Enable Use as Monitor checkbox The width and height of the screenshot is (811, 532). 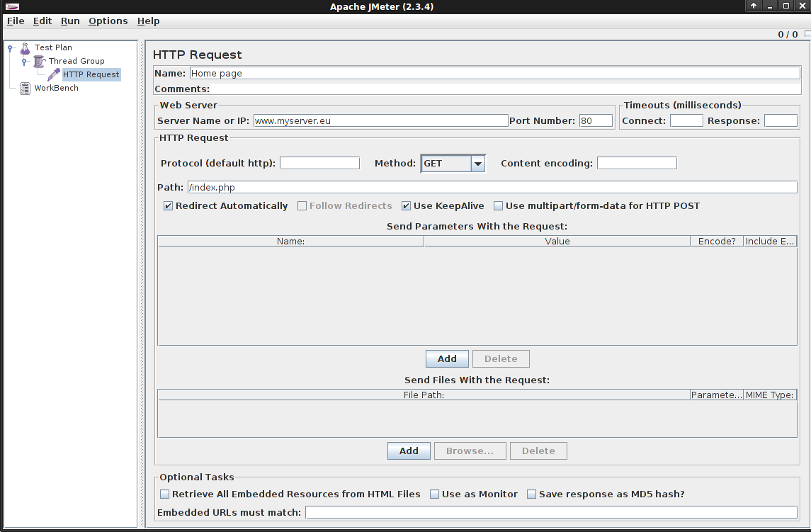coord(434,494)
